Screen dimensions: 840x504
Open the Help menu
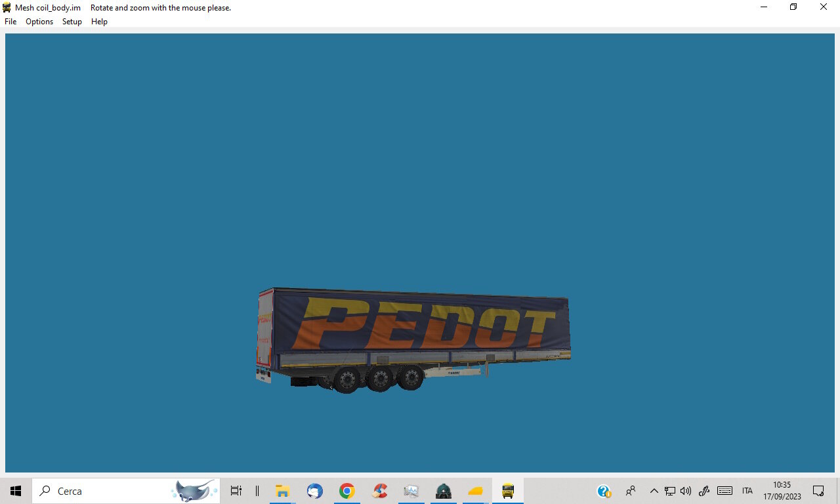[99, 22]
